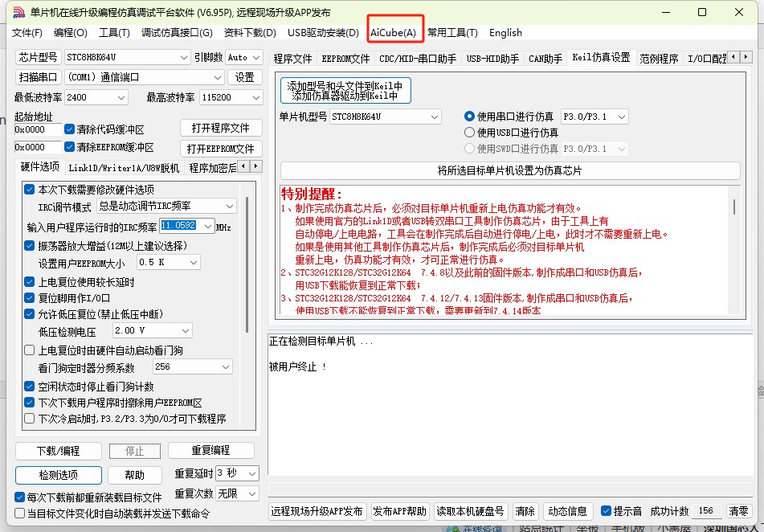This screenshot has width=764, height=532.
Task: Toggle the 提示音 checkbox
Action: coord(606,510)
